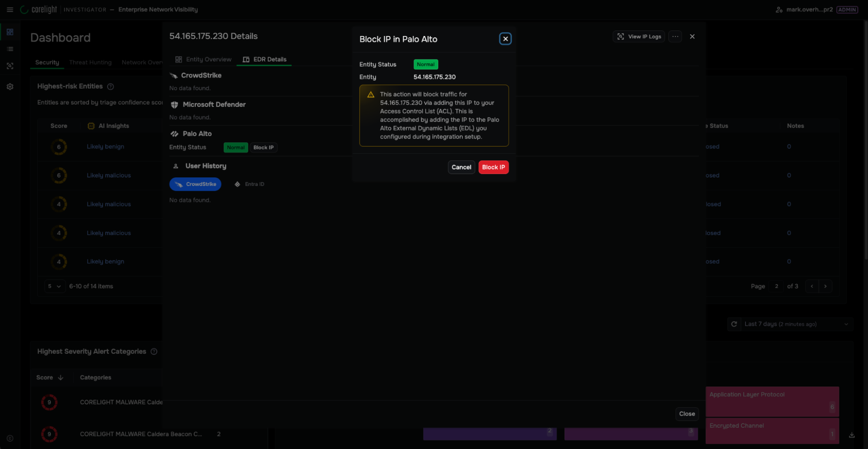Click the help icon next to Highest-risk Entities
The height and width of the screenshot is (449, 868).
[111, 87]
